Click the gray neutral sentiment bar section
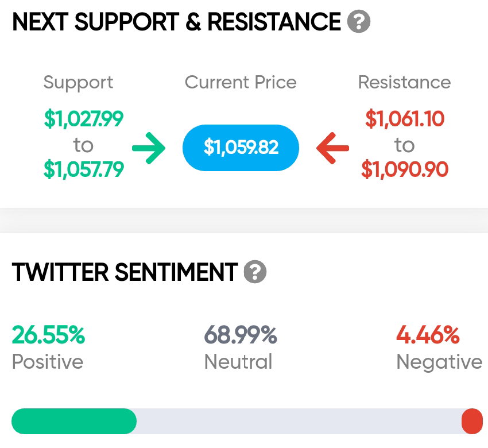The width and height of the screenshot is (488, 448). tap(299, 421)
